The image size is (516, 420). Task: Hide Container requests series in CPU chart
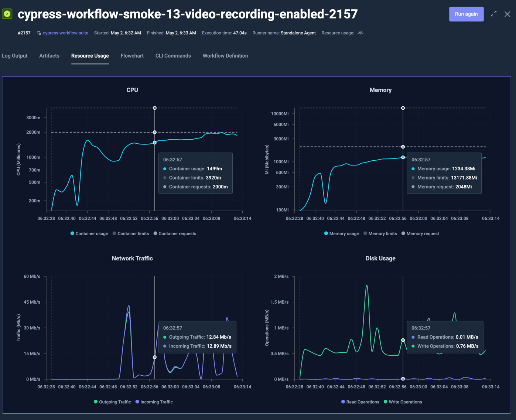(175, 233)
